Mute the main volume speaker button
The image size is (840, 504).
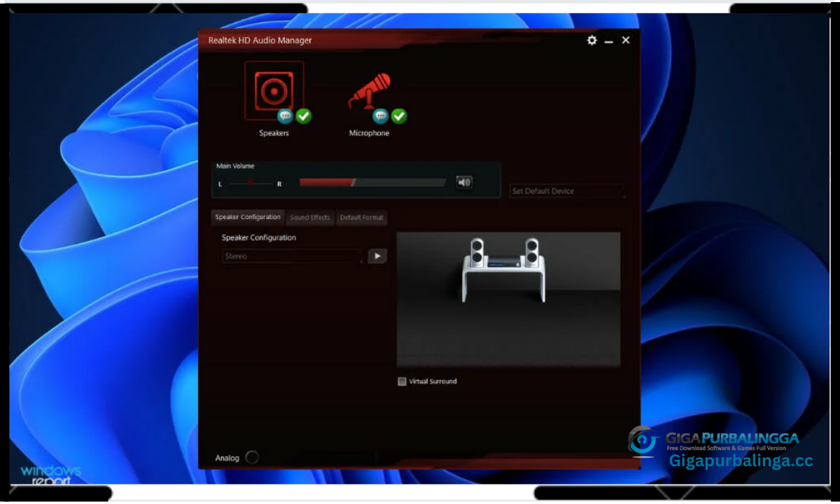[x=464, y=183]
